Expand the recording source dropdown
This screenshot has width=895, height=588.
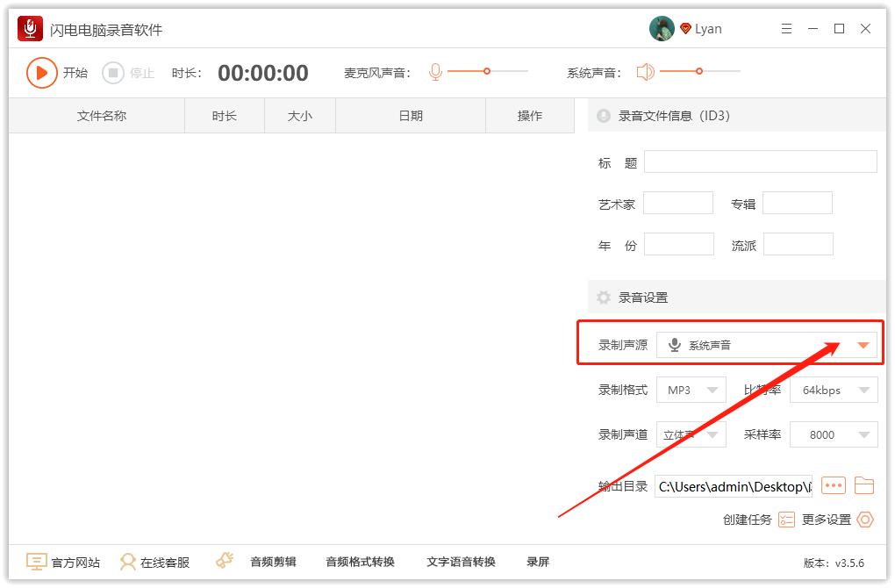tap(863, 345)
